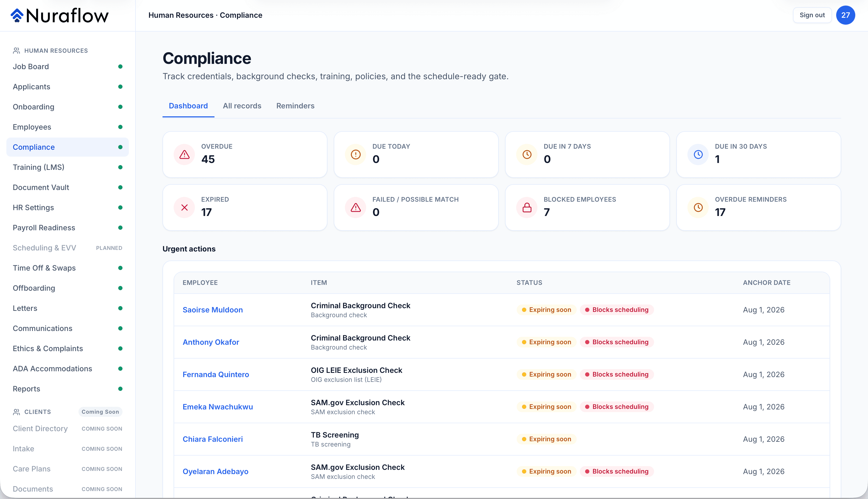Open the Reminders tab

coord(295,106)
